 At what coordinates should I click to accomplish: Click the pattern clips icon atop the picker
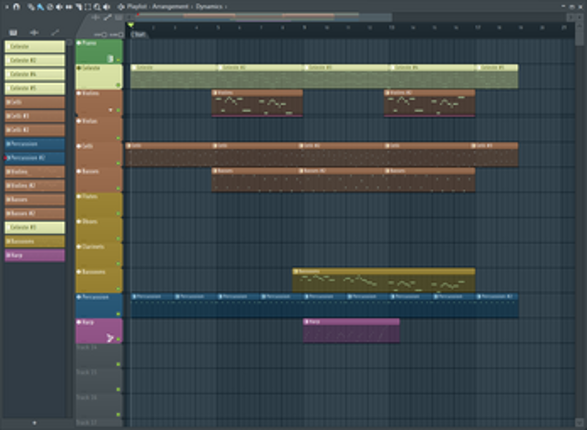pyautogui.click(x=13, y=33)
